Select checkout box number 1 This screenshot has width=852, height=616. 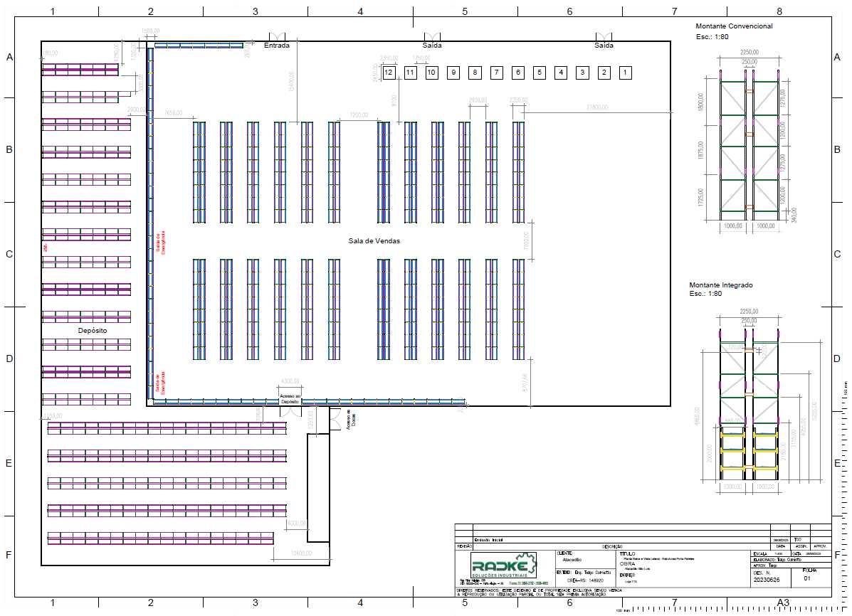pyautogui.click(x=625, y=73)
